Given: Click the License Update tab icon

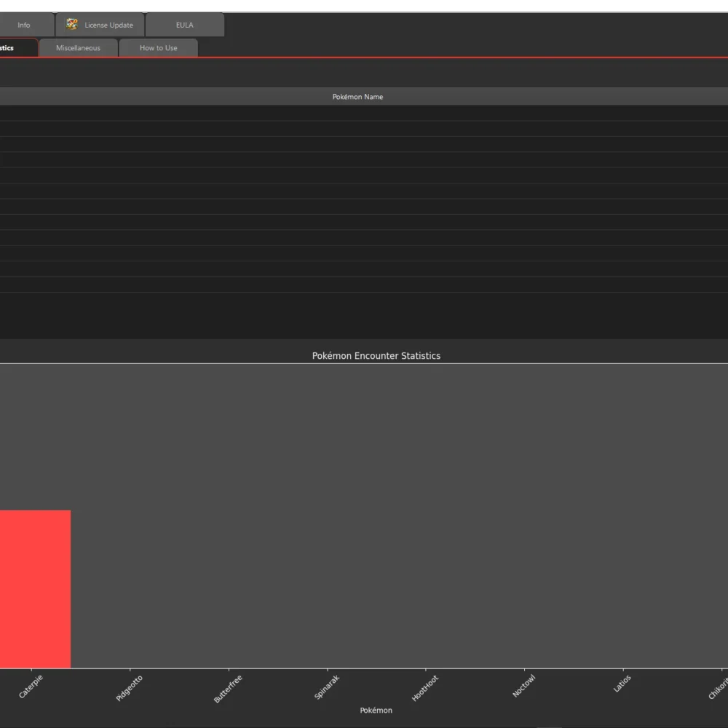Looking at the screenshot, I should click(72, 24).
